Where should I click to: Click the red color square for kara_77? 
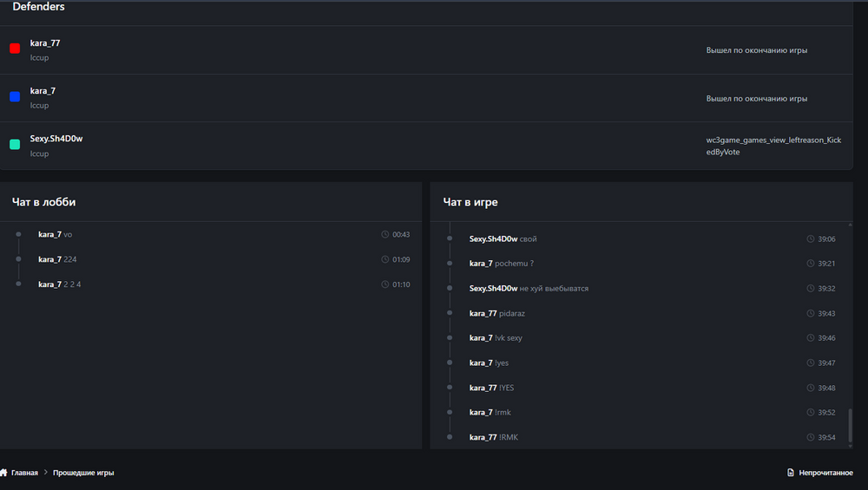(15, 48)
